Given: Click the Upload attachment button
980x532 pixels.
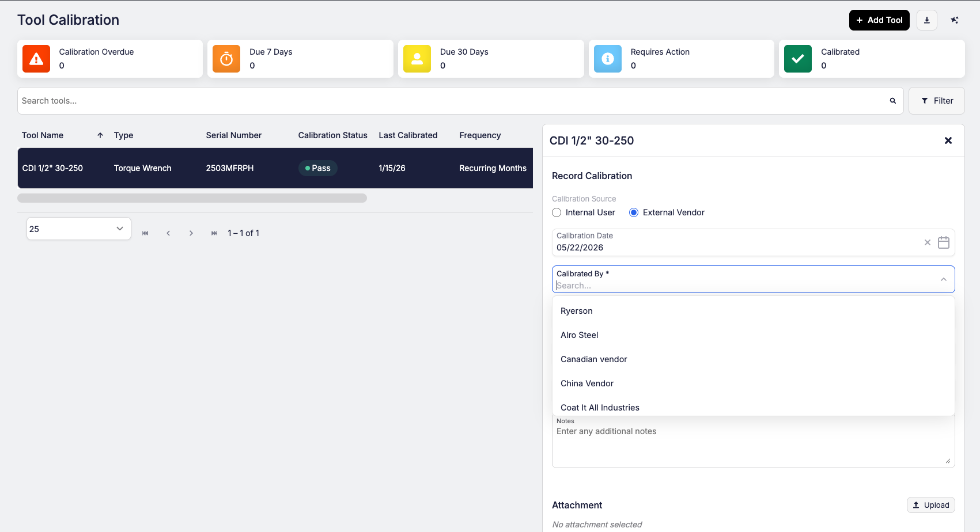Looking at the screenshot, I should pos(931,505).
